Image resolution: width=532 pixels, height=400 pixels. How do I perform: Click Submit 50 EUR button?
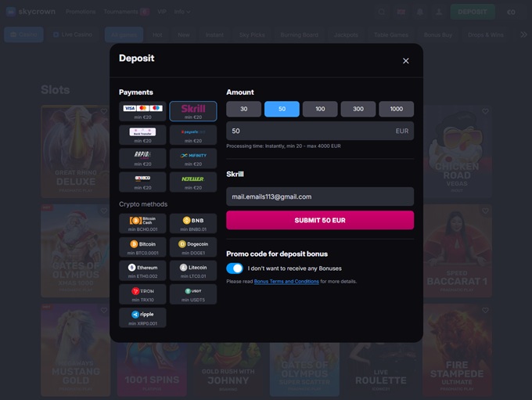coord(320,221)
